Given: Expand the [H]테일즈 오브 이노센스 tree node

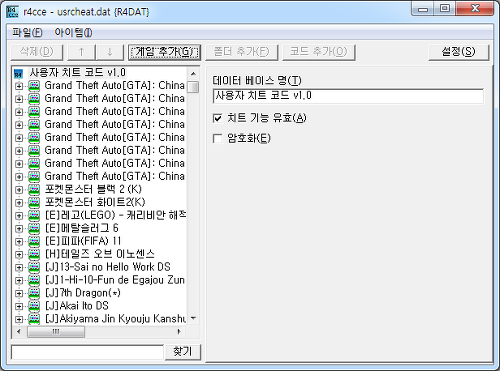Looking at the screenshot, I should pyautogui.click(x=19, y=255).
